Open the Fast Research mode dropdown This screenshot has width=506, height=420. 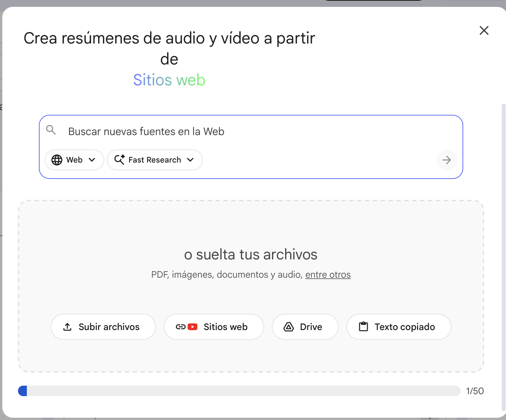(190, 160)
